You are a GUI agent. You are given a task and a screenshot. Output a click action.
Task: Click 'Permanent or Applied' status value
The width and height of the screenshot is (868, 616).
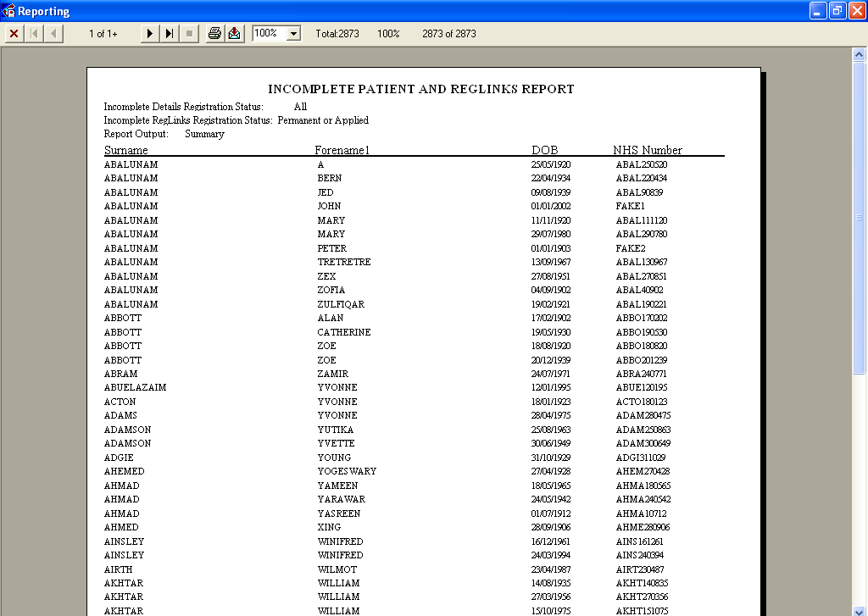click(323, 120)
